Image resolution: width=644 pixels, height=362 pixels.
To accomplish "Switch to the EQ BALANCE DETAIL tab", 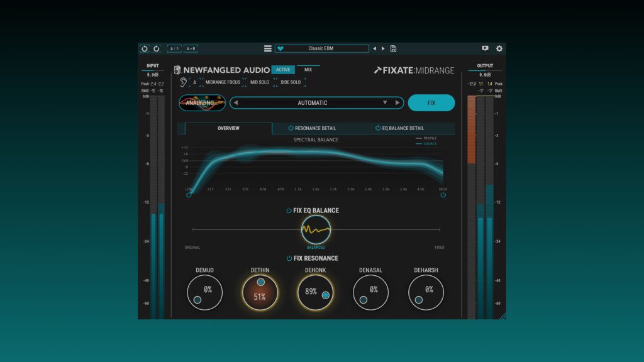I will point(403,128).
